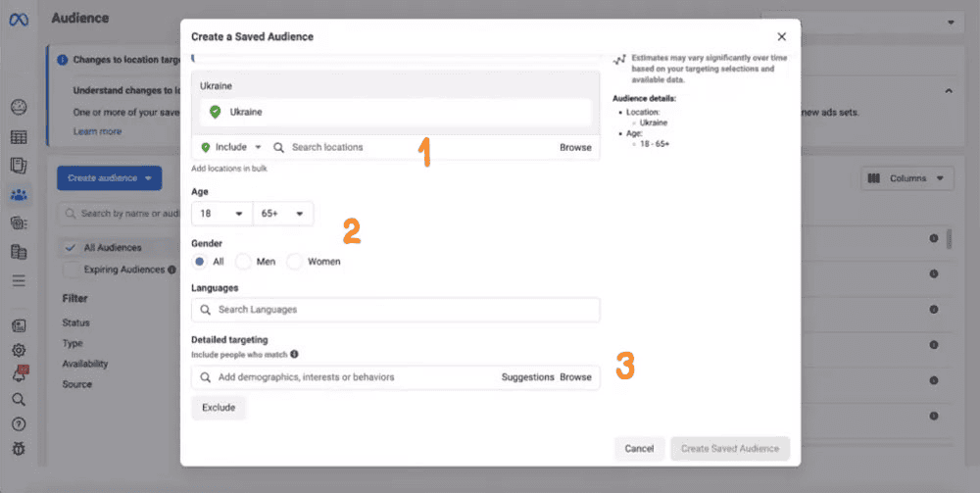Image resolution: width=980 pixels, height=493 pixels.
Task: Select the Men gender radio button
Action: click(243, 262)
